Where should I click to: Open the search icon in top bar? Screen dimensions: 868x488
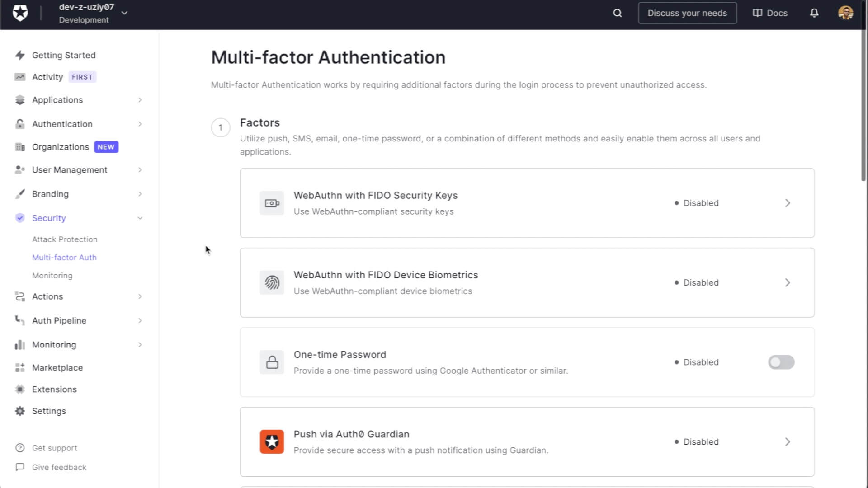tap(617, 13)
